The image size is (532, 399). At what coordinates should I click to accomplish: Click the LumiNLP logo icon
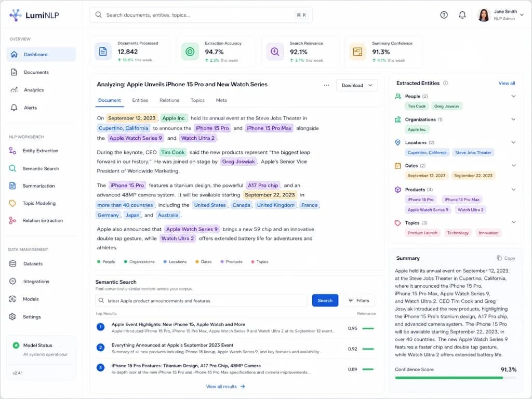[15, 15]
